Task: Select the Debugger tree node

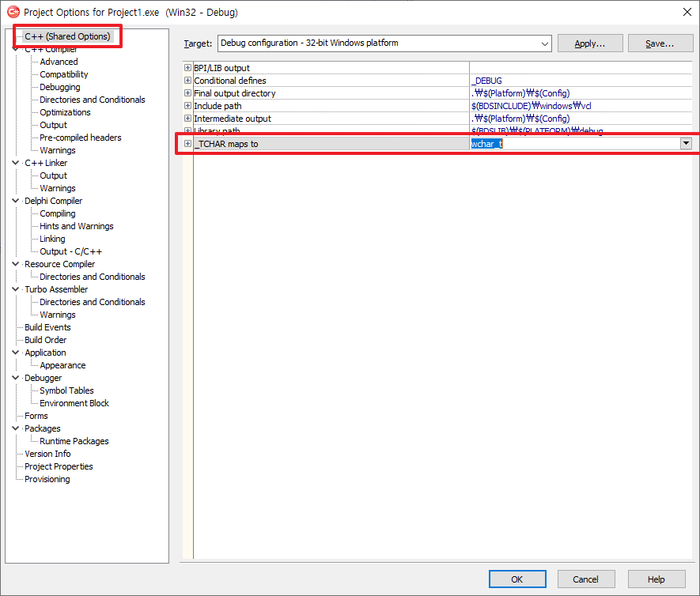Action: tap(44, 378)
